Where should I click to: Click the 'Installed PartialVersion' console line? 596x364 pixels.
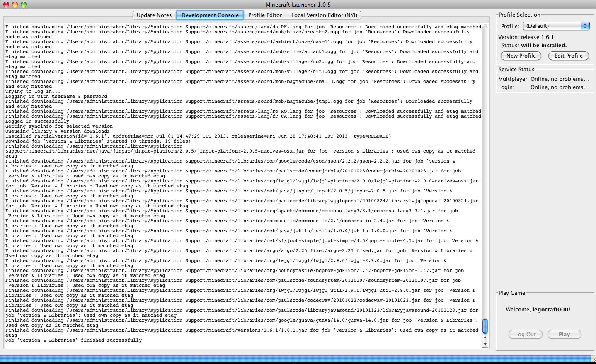click(198, 136)
